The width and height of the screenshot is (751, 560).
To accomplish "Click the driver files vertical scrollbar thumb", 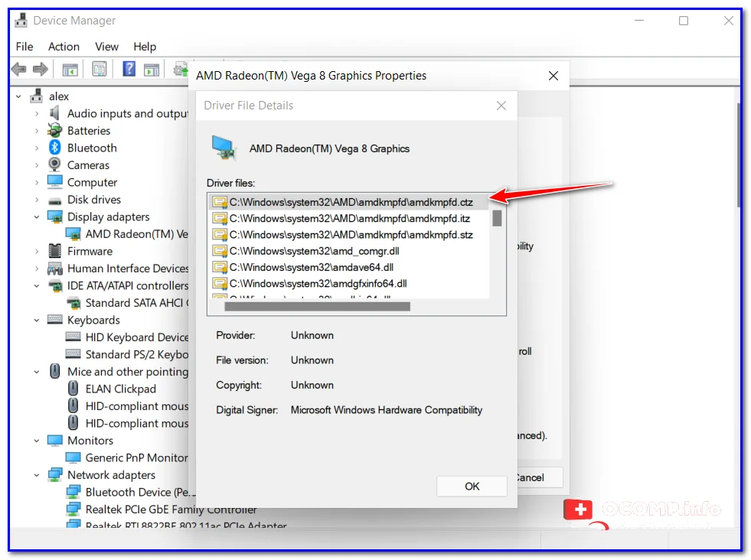I will pyautogui.click(x=497, y=218).
